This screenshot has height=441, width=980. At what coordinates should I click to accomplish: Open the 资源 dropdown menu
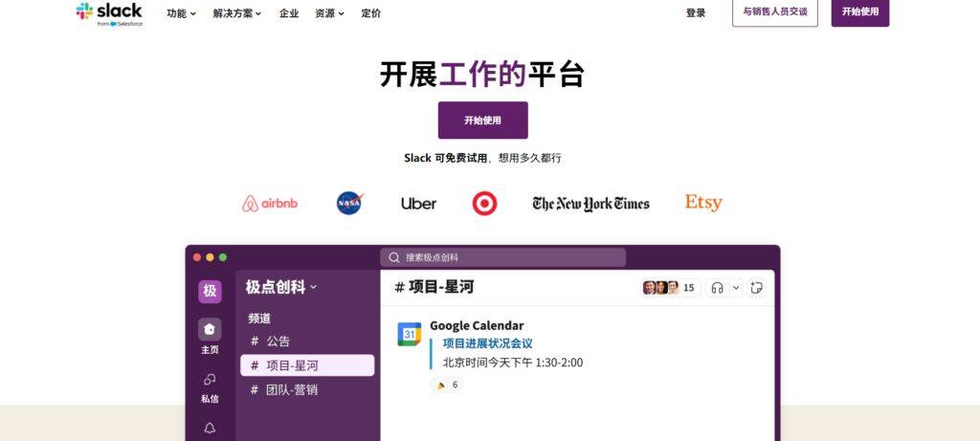pyautogui.click(x=329, y=13)
